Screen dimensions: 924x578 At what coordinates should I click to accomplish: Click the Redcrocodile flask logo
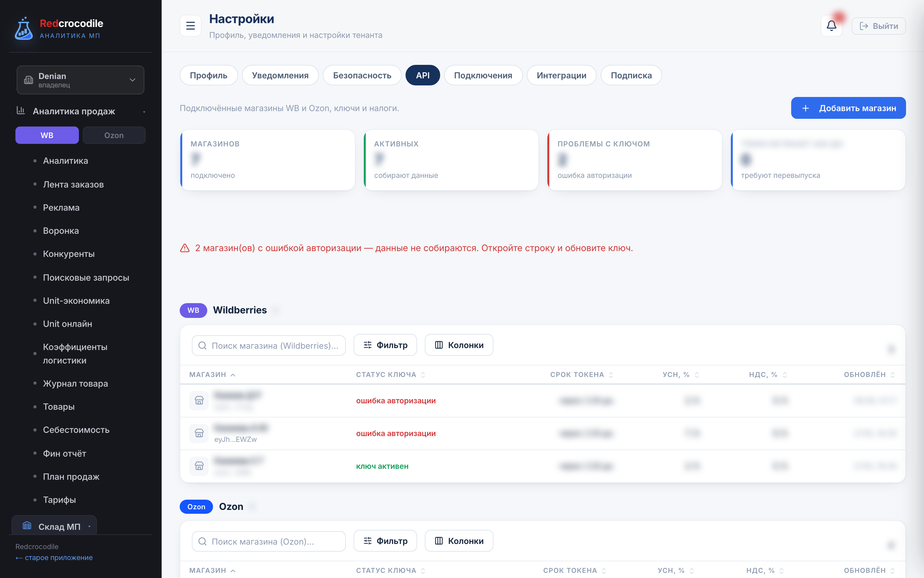pyautogui.click(x=24, y=28)
